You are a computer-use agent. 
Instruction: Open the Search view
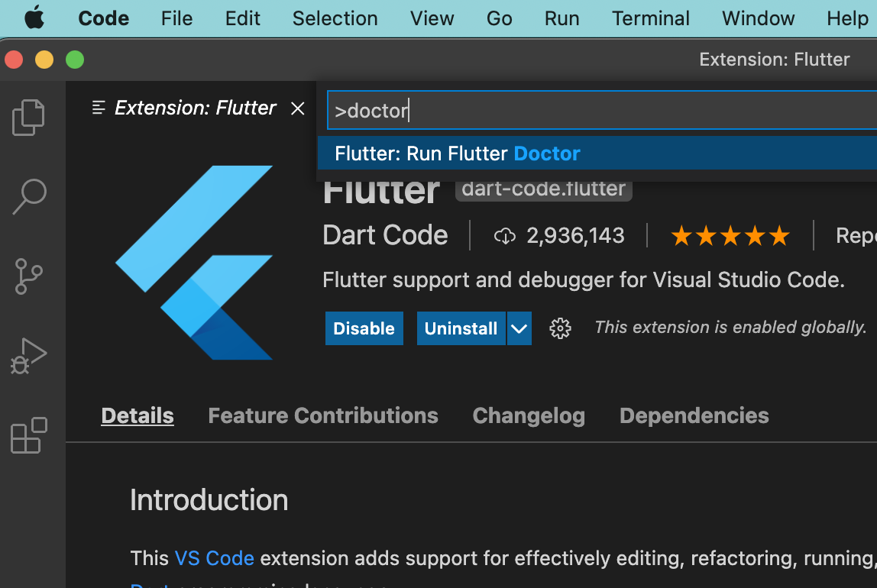click(x=28, y=197)
